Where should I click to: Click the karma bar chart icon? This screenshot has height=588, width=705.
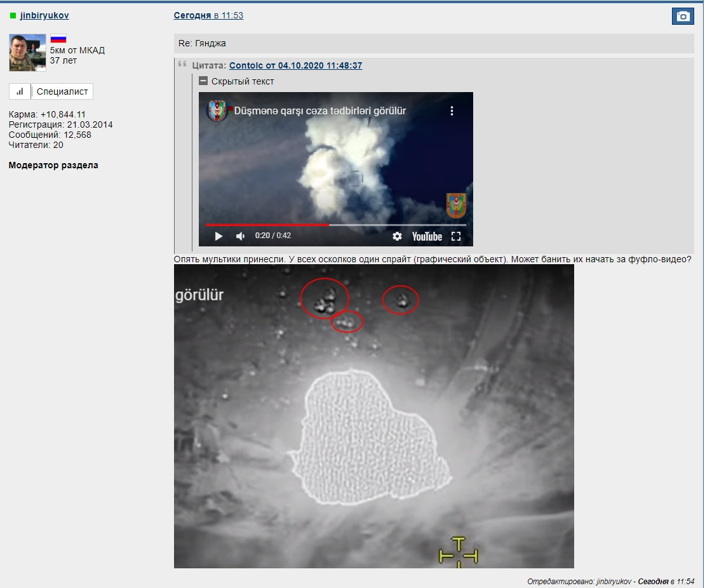pyautogui.click(x=20, y=91)
